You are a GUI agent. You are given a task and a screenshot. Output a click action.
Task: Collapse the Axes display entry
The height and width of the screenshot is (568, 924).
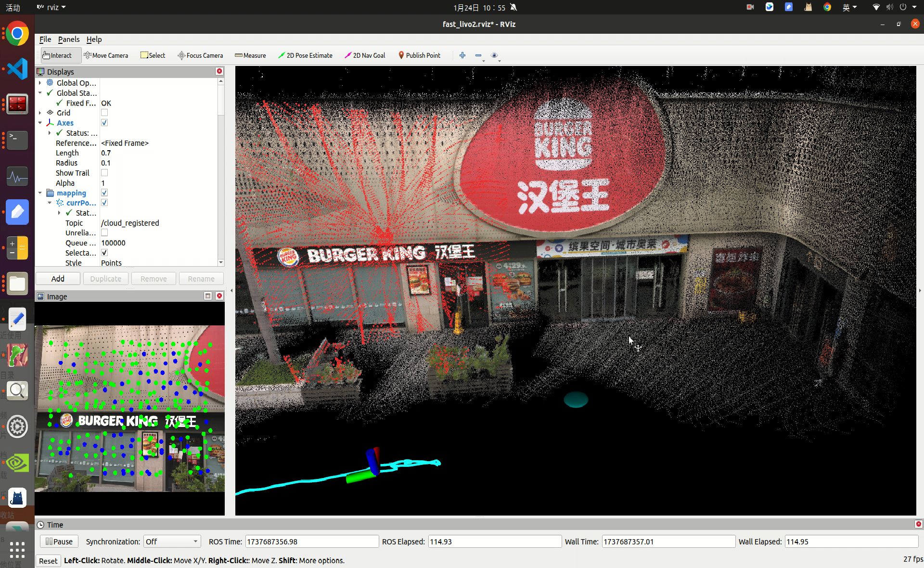(40, 123)
